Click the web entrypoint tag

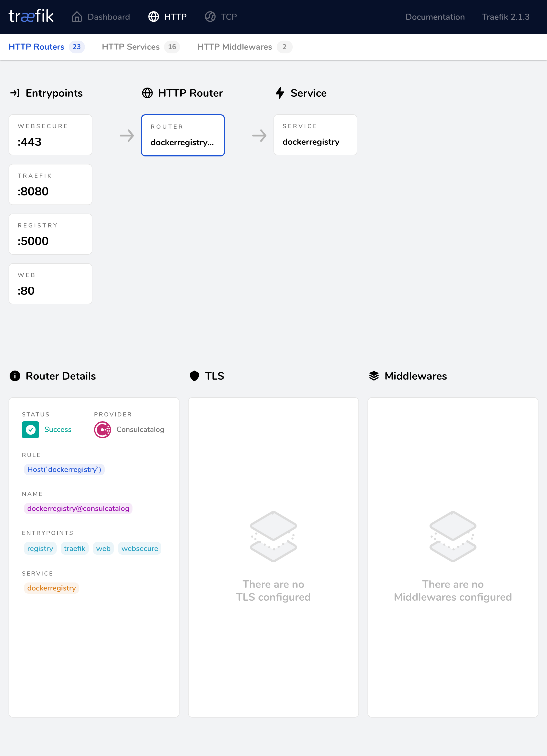(x=103, y=548)
